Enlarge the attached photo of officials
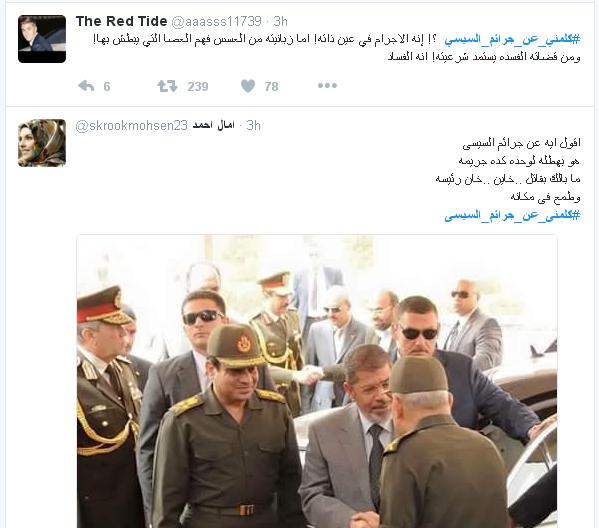 point(317,381)
